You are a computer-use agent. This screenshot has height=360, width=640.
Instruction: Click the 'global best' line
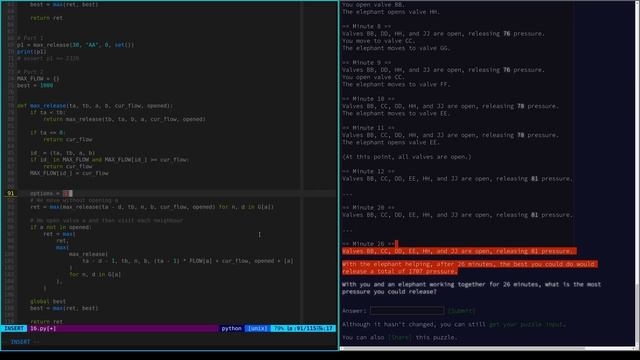pos(48,301)
